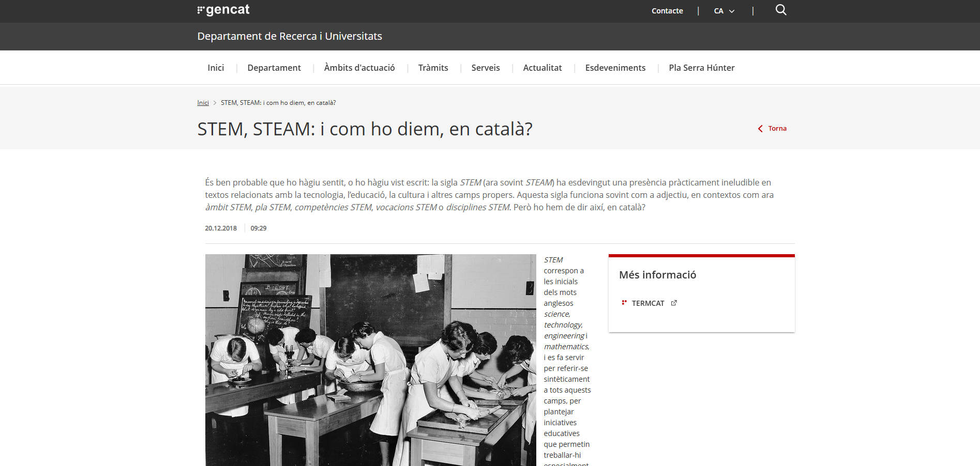Open the Contacte link

(x=667, y=11)
